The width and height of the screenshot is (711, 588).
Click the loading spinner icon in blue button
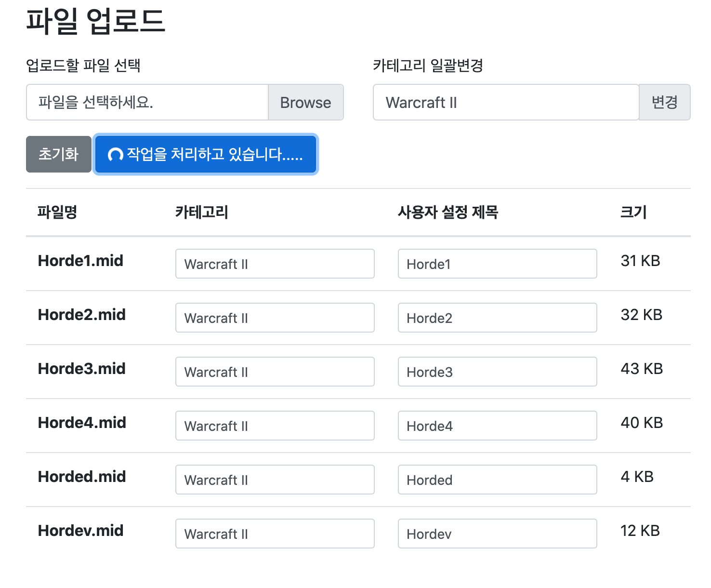click(115, 155)
